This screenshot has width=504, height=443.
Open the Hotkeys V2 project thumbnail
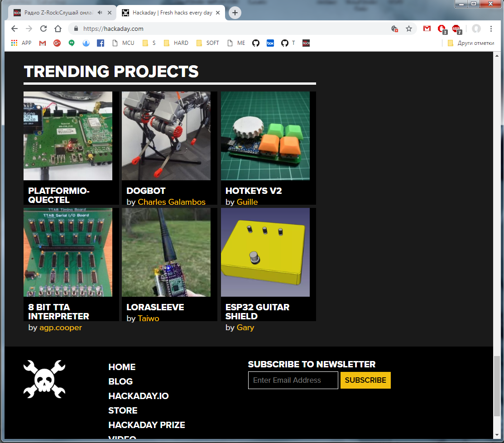point(265,136)
